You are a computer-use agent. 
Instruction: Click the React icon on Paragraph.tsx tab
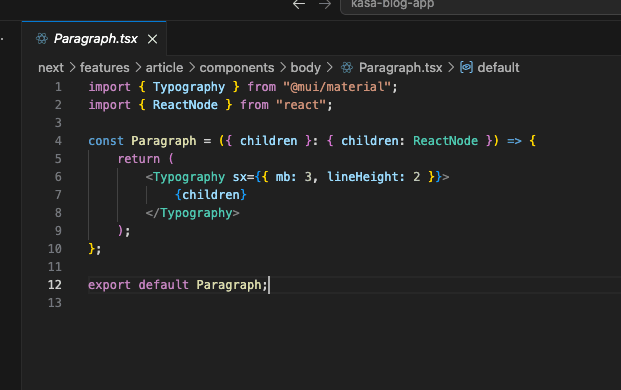pos(42,39)
